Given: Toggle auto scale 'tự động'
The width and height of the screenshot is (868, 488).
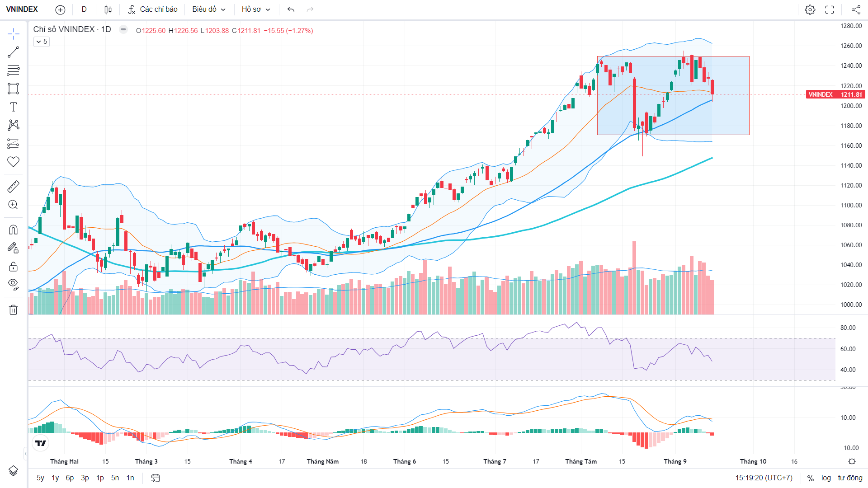Looking at the screenshot, I should (x=850, y=478).
